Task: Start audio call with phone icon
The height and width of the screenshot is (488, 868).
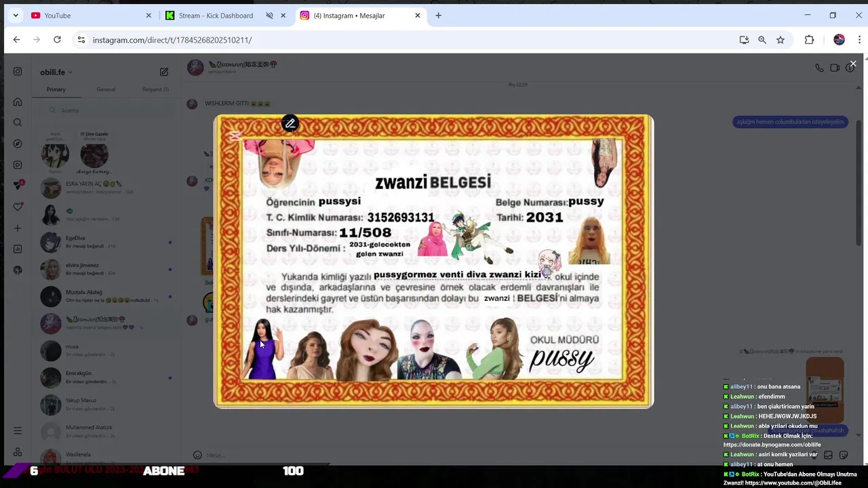Action: pos(819,68)
